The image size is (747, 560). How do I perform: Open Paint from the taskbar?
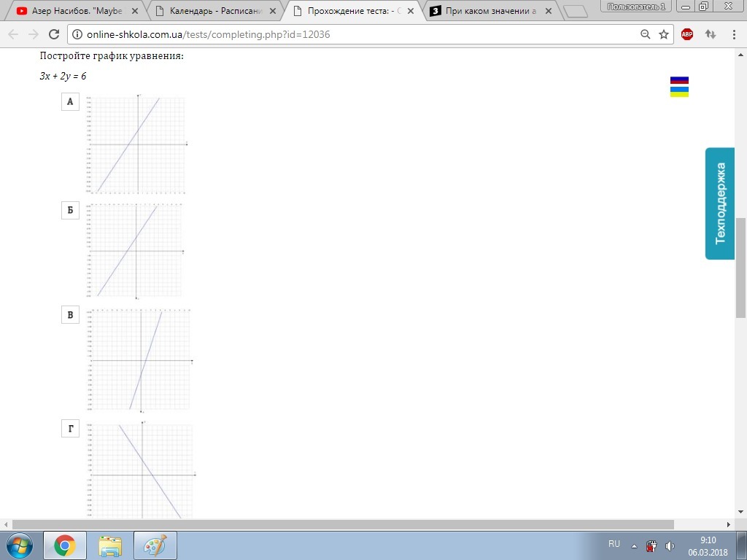tap(155, 545)
